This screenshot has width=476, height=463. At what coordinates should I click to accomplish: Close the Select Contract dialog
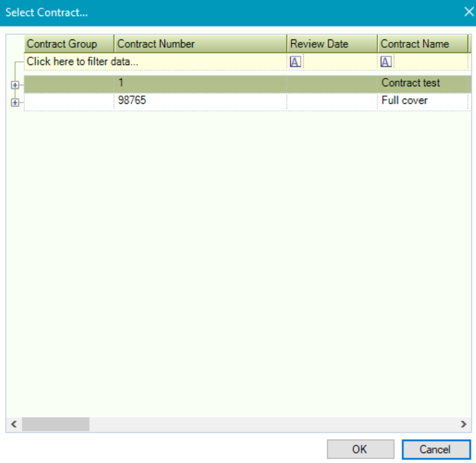(468, 12)
